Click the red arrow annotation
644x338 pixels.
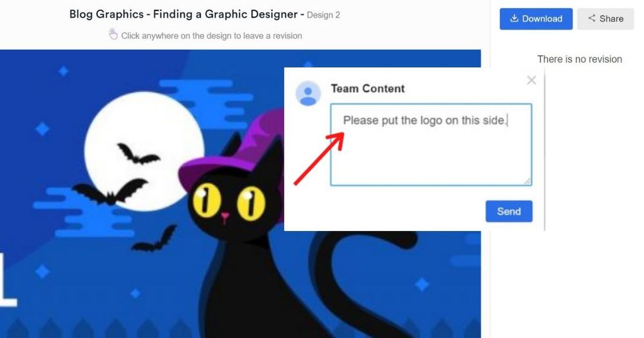click(x=319, y=158)
